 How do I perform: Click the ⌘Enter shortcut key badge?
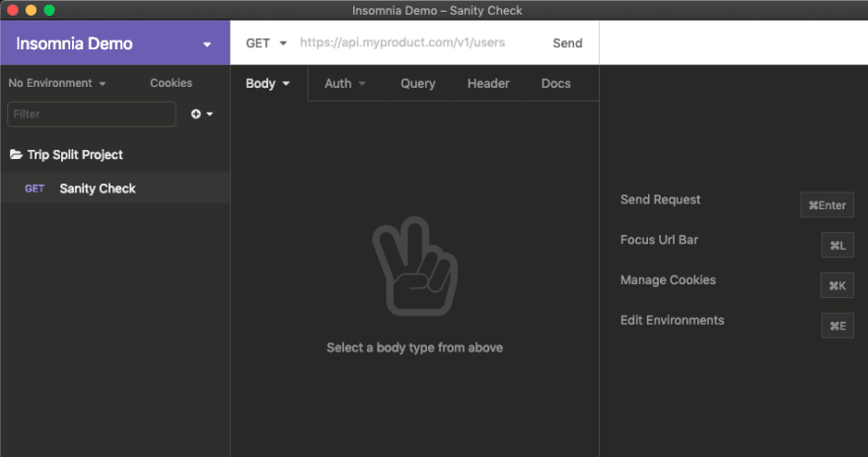[x=827, y=205]
